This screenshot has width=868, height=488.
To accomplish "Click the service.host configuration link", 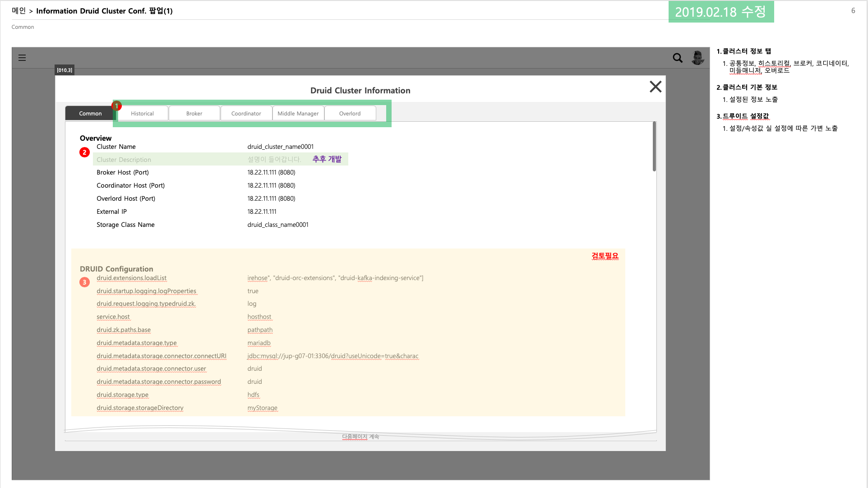I will tap(113, 317).
